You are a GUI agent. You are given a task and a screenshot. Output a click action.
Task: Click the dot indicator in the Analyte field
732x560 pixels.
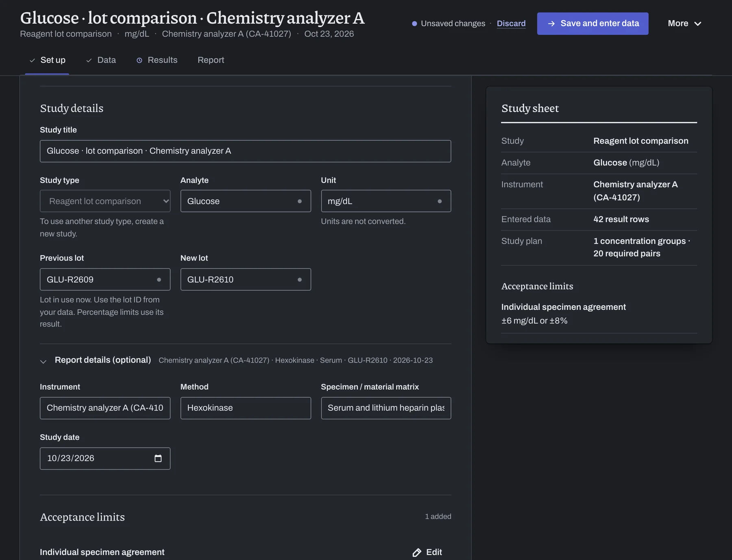click(300, 201)
